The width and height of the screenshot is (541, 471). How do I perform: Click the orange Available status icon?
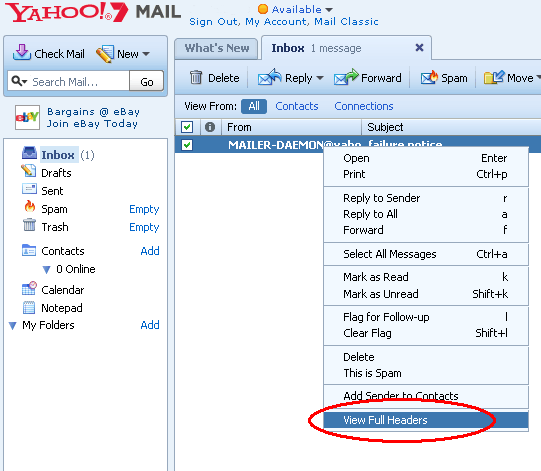point(263,9)
